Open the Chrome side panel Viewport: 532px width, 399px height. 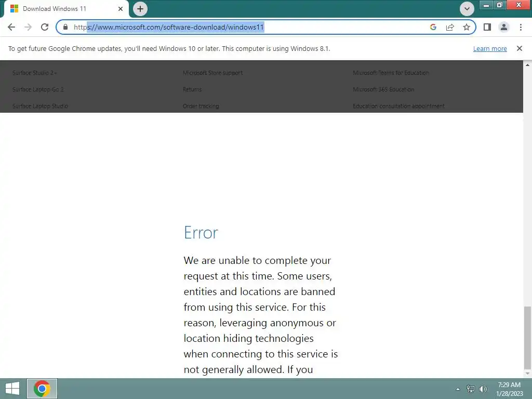tap(487, 27)
